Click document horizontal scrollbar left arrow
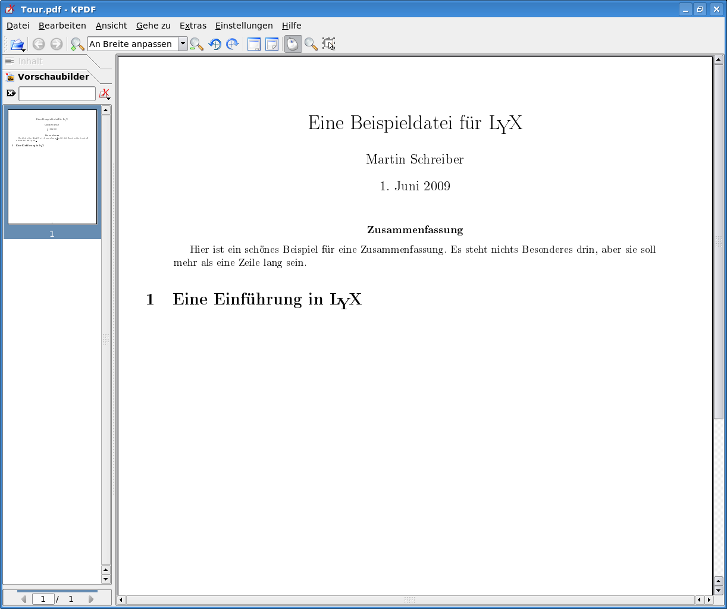 point(121,600)
